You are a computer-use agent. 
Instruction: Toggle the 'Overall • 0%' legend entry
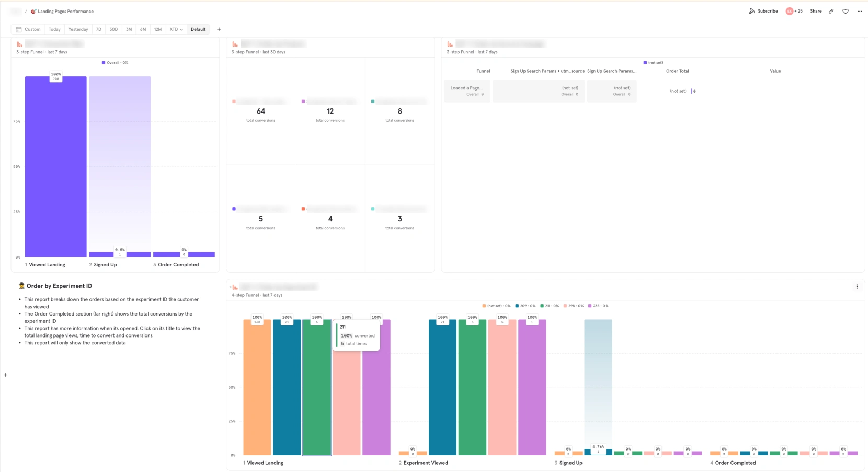[x=114, y=62]
